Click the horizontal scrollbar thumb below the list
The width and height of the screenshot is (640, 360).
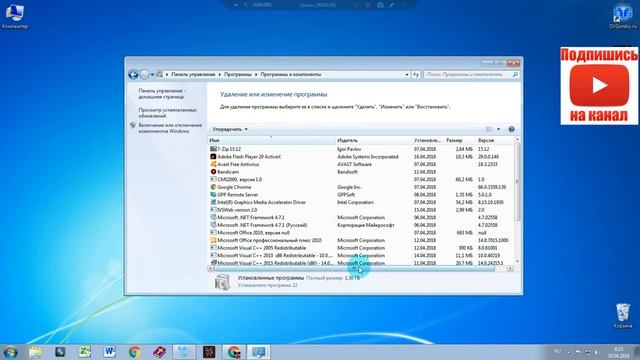click(354, 269)
